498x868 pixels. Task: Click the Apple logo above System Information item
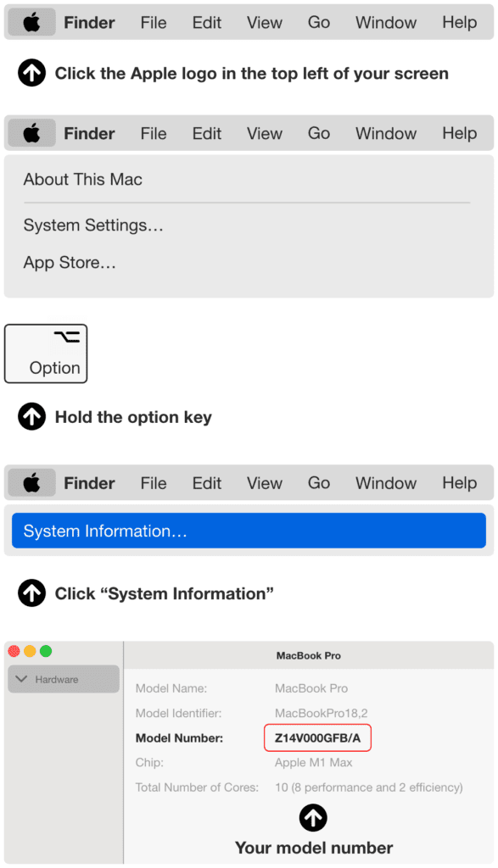coord(31,482)
